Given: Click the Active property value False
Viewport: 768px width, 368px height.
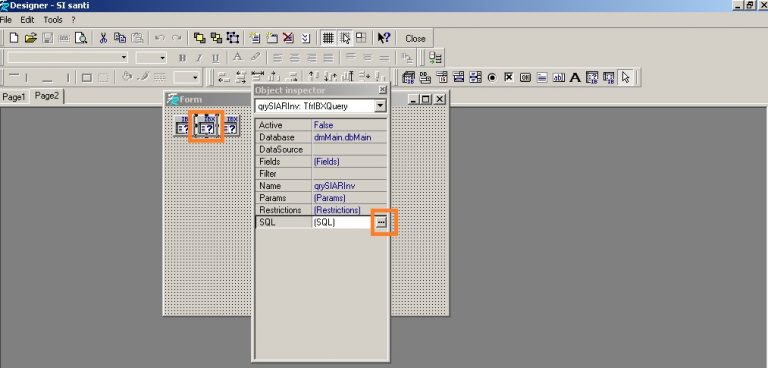Looking at the screenshot, I should [349, 125].
